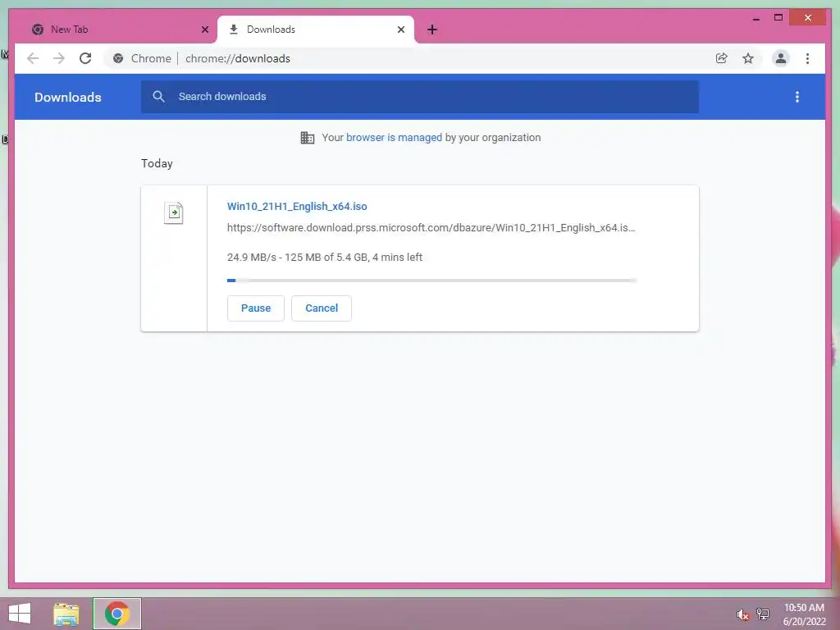The width and height of the screenshot is (840, 630).
Task: Cancel the ISO download
Action: (x=322, y=308)
